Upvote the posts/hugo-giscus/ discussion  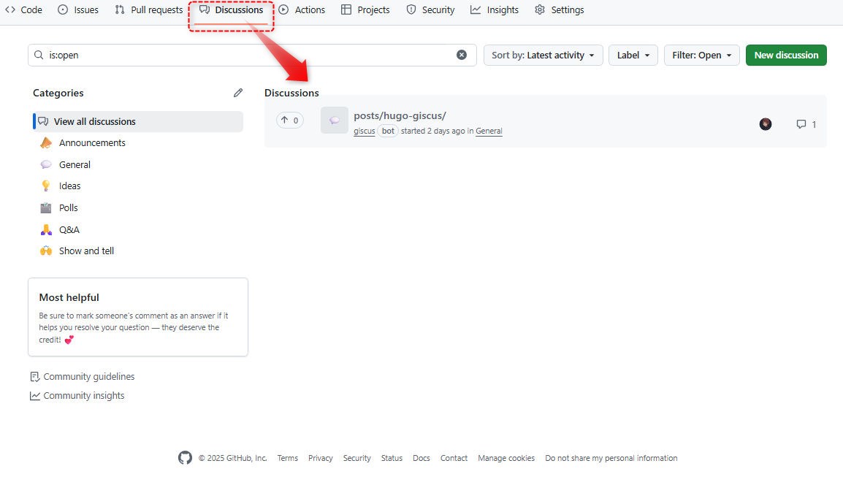(x=289, y=121)
